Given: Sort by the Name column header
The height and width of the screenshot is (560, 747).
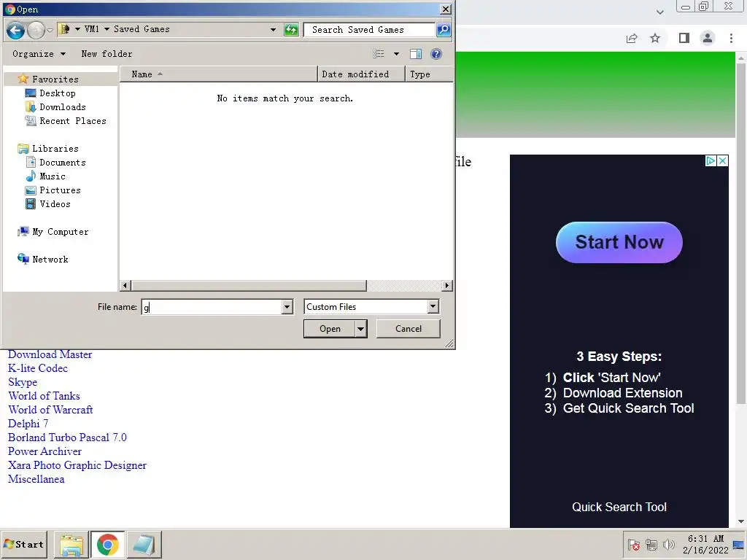Looking at the screenshot, I should click(218, 74).
